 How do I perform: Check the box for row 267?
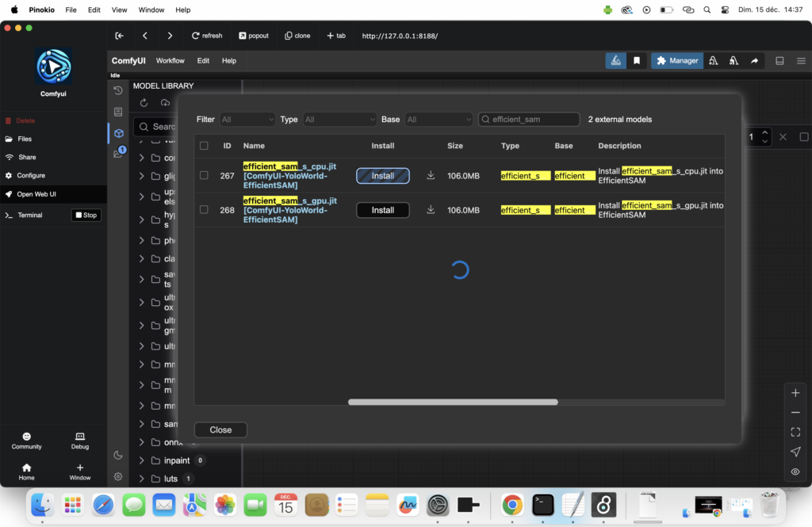(204, 176)
